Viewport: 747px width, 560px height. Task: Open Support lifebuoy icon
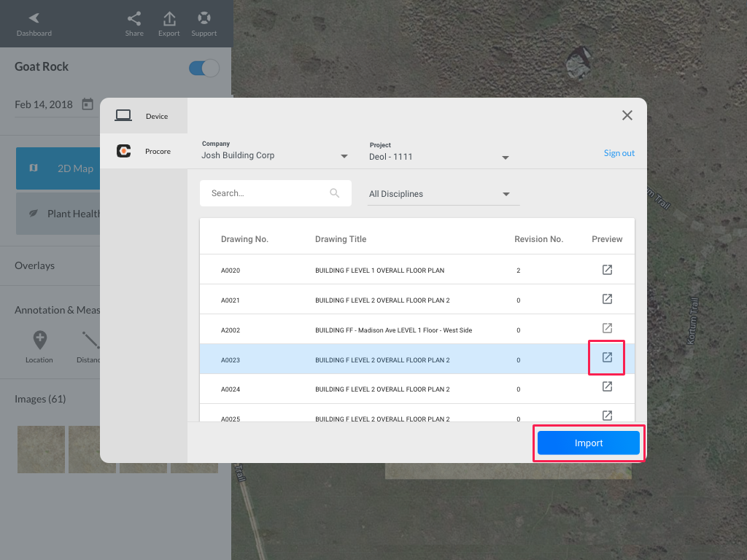point(204,18)
